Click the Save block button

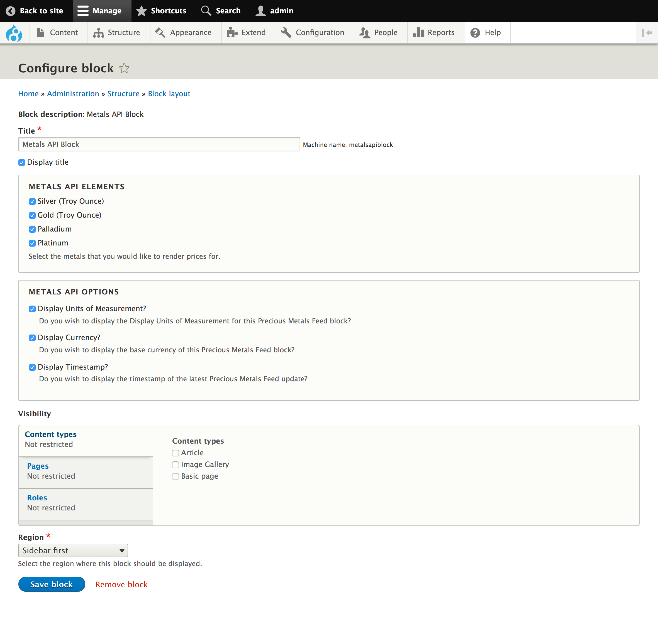tap(52, 584)
